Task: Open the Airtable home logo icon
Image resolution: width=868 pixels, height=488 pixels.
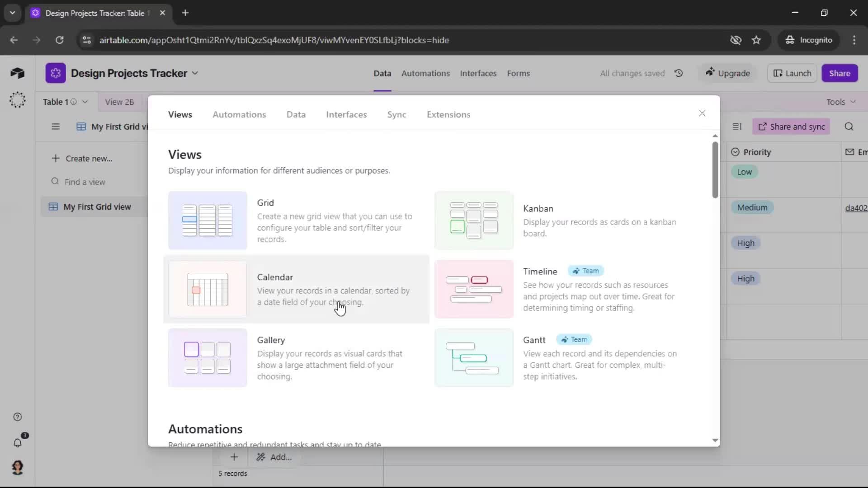Action: click(x=17, y=73)
